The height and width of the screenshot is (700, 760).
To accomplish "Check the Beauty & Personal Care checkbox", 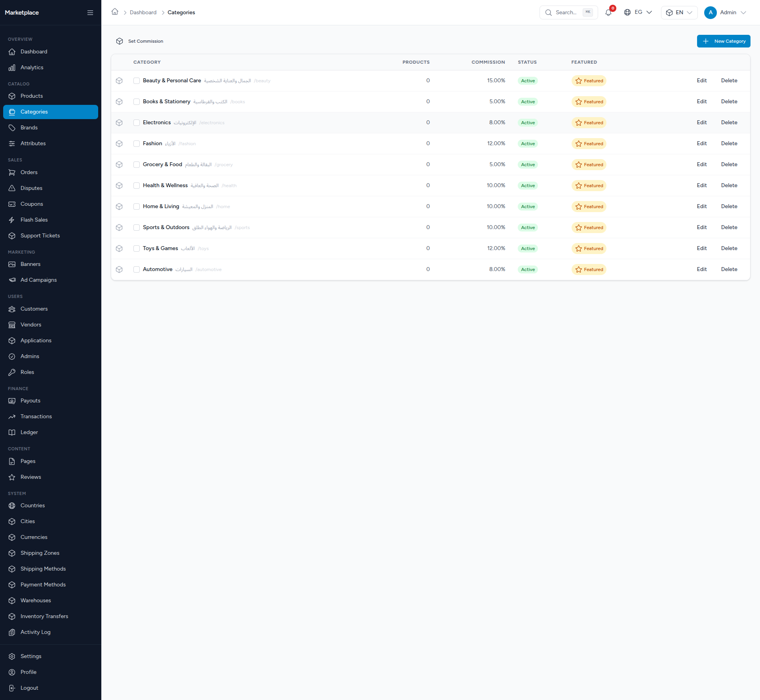I will click(x=137, y=81).
